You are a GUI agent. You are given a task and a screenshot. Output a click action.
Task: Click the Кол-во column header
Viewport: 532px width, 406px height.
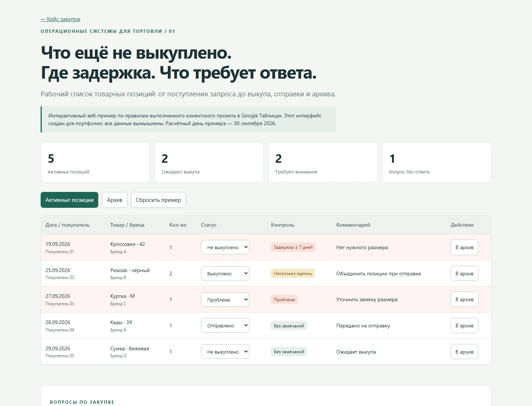pos(178,225)
